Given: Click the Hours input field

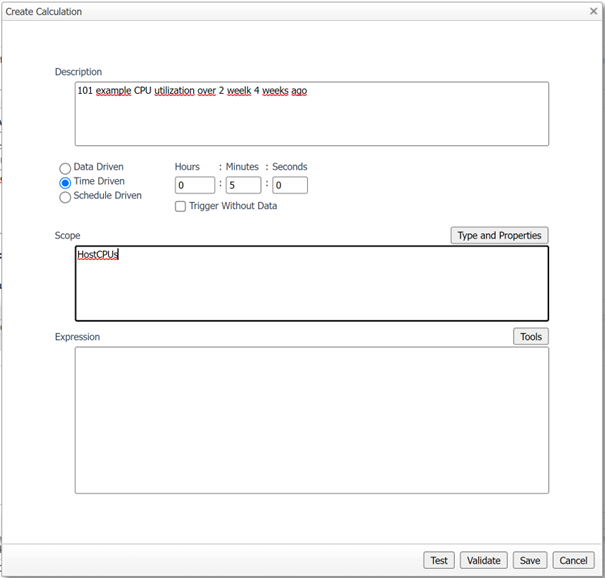Looking at the screenshot, I should (x=195, y=185).
